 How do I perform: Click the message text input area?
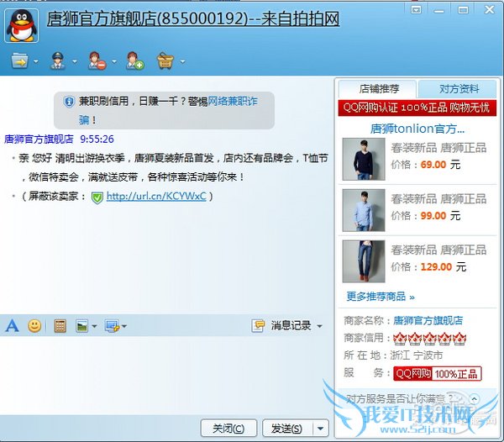[165, 375]
